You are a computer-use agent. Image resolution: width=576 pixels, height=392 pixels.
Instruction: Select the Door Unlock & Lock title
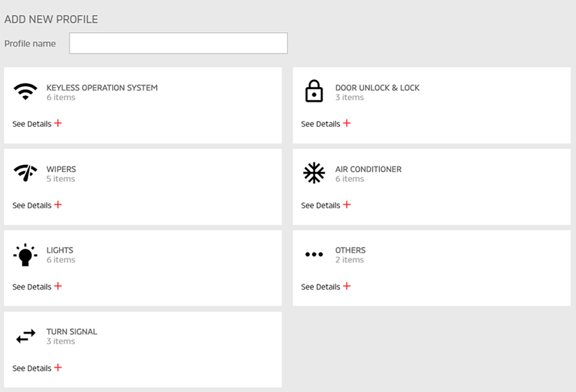click(377, 88)
